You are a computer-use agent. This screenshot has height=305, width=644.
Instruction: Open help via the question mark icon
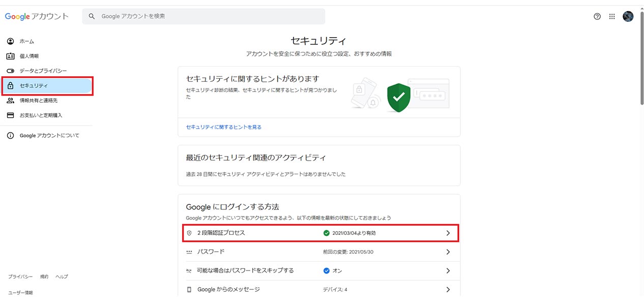coord(597,16)
